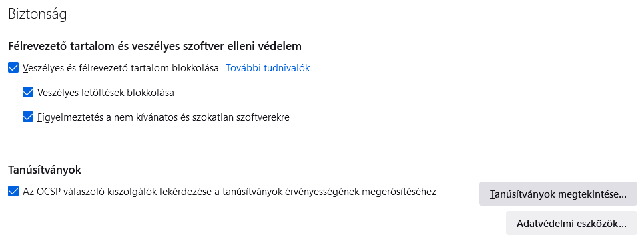Click the Veszélyes és félrevezető tartalom blokkolása label text
Viewport: 644px width, 245px height.
coord(121,68)
